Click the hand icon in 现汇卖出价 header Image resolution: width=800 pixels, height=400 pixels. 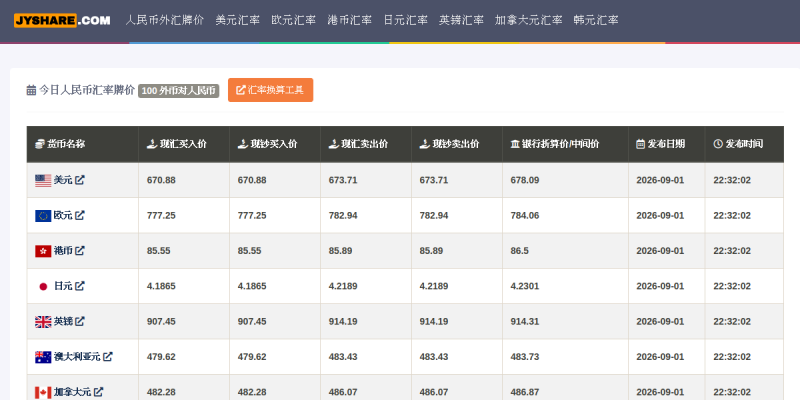pyautogui.click(x=334, y=144)
